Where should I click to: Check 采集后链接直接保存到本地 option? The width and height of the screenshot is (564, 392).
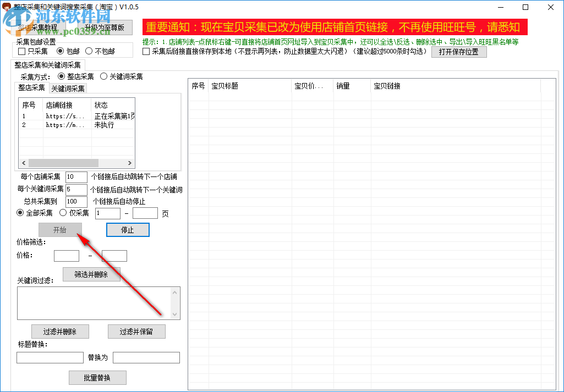coord(146,52)
